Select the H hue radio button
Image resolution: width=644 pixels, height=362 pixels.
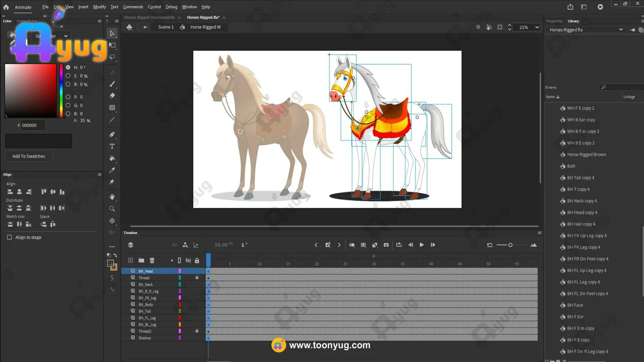click(68, 68)
